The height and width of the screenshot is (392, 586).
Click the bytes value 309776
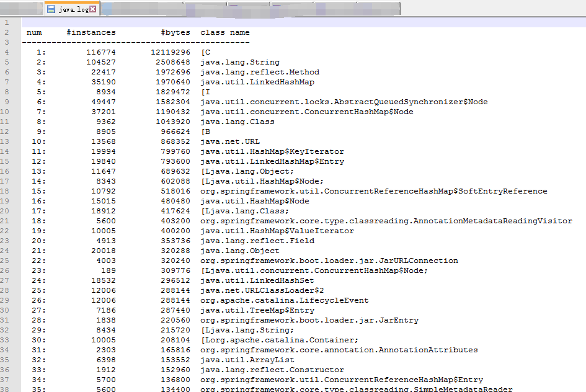click(175, 270)
